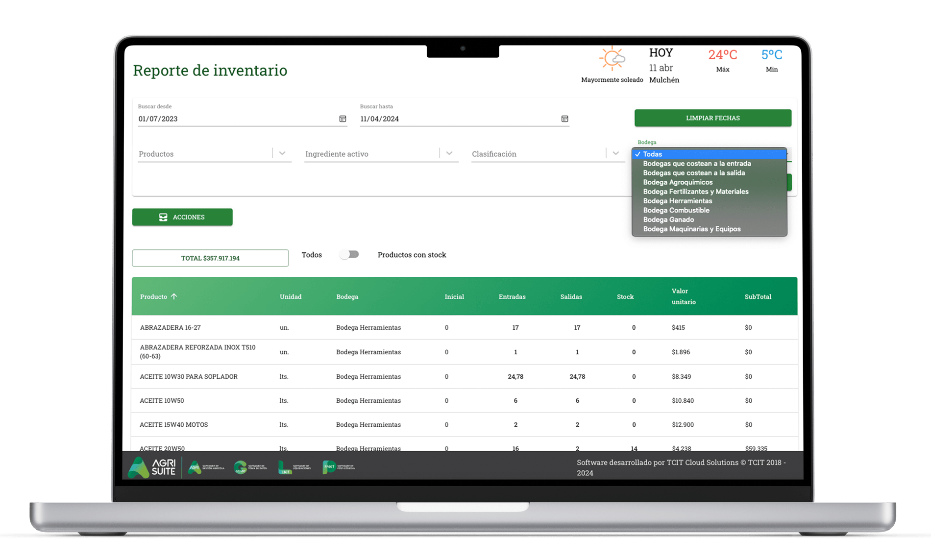Open the LiqIT liquidaciones logo in footer
931x560 pixels.
click(294, 467)
